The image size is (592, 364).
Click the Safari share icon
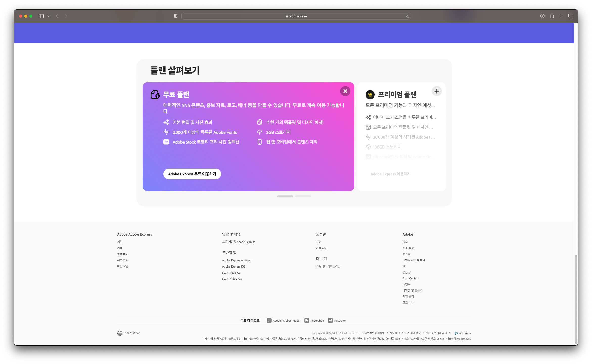pyautogui.click(x=552, y=16)
